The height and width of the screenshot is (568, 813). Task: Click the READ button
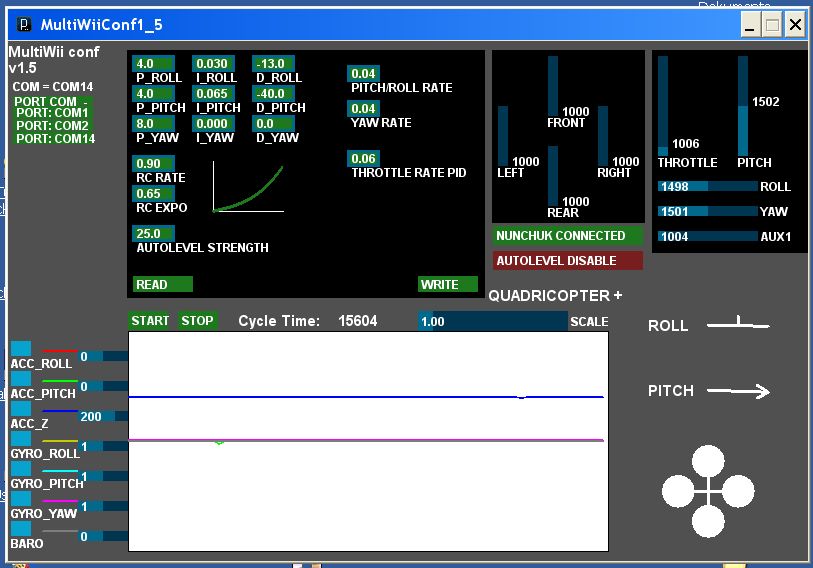point(163,284)
